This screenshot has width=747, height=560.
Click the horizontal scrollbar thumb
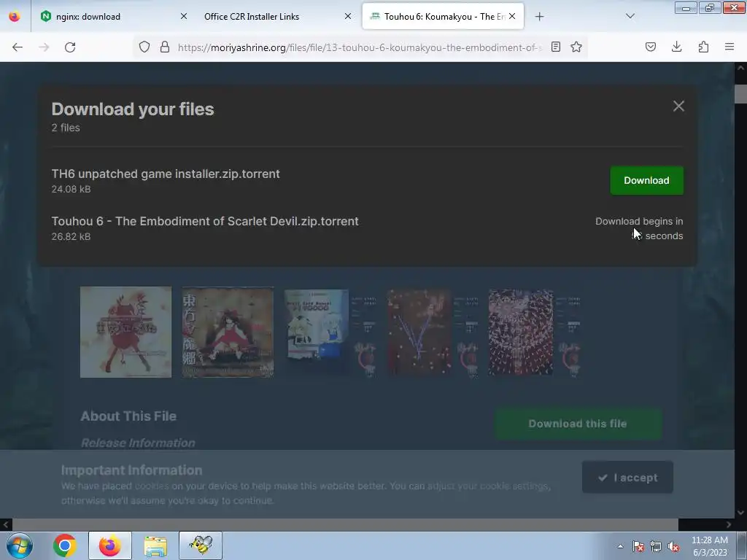[345, 525]
